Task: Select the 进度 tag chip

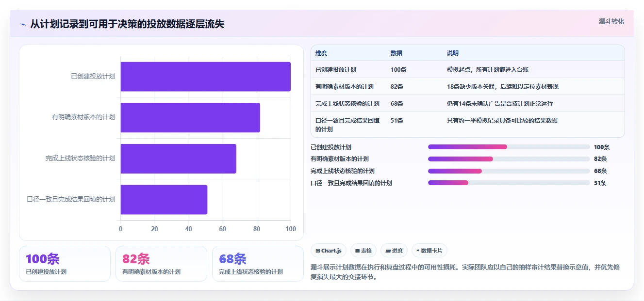Action: pos(394,251)
